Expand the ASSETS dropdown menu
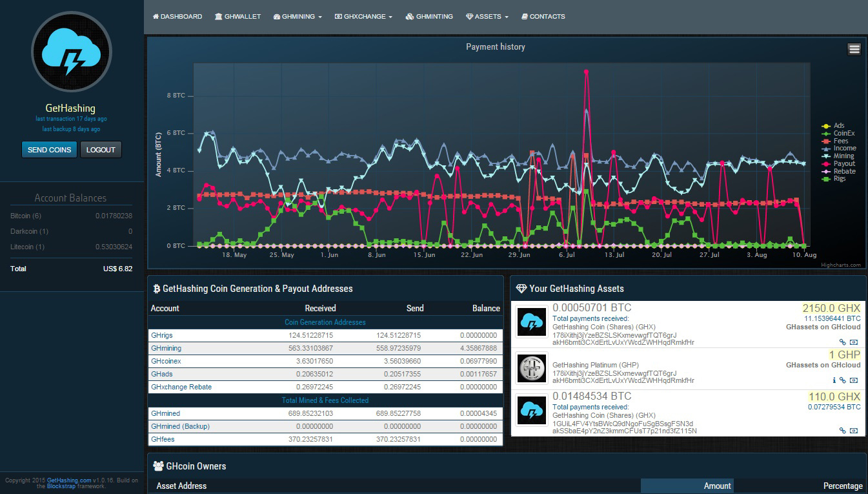The width and height of the screenshot is (868, 494). coord(487,17)
